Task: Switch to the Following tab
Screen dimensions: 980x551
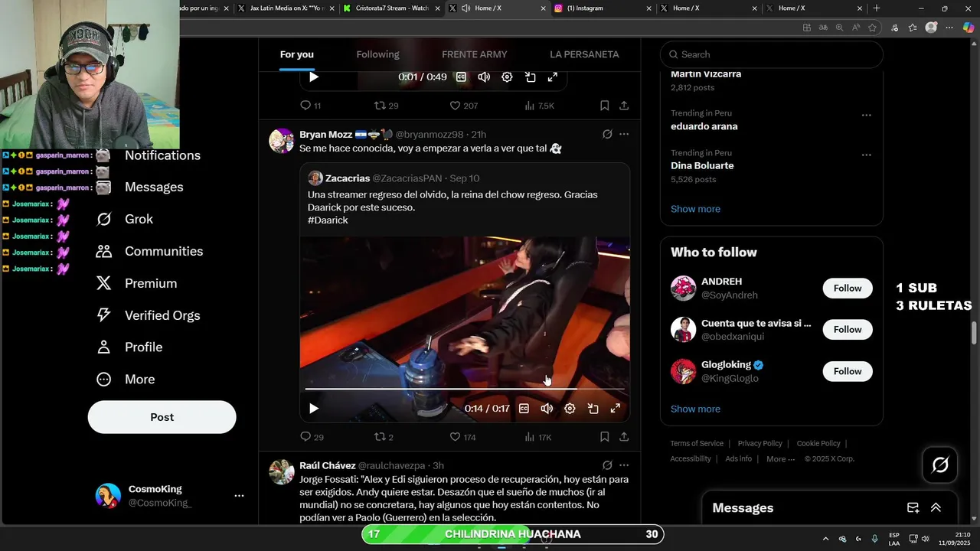Action: 377,54
